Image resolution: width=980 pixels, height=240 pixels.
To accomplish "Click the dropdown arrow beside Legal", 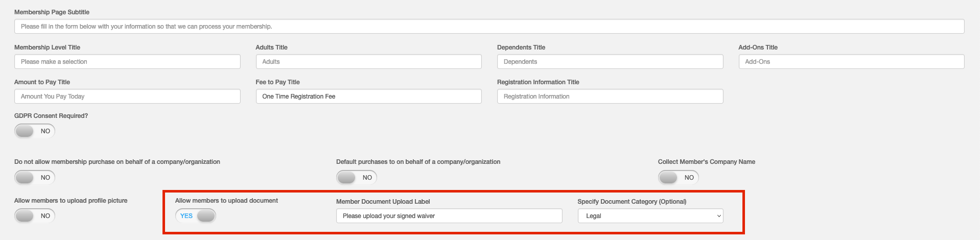I will pyautogui.click(x=718, y=216).
